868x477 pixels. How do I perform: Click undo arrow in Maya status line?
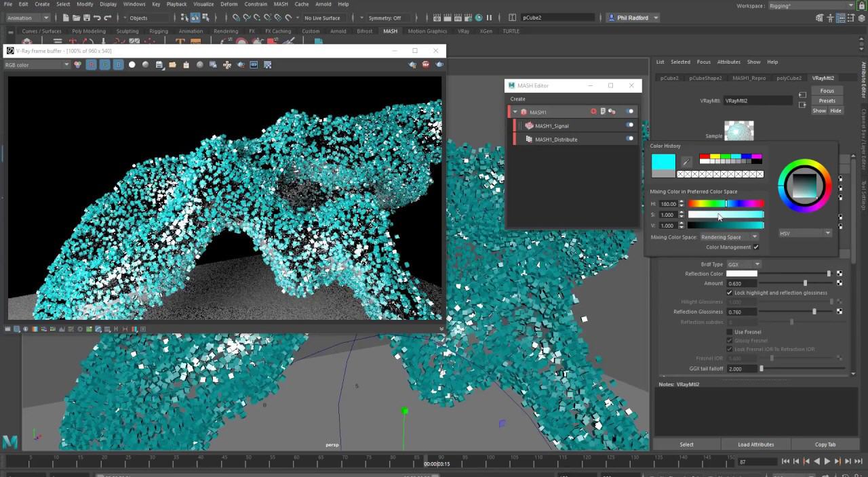point(96,18)
